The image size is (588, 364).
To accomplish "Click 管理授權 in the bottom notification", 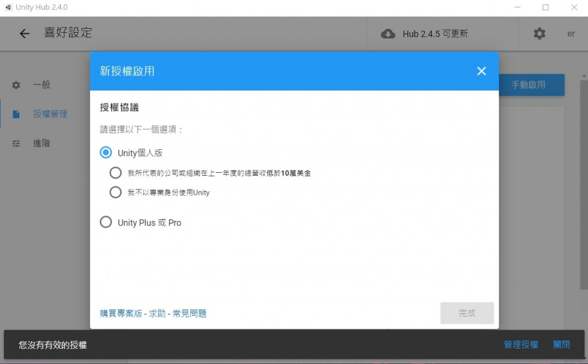I will pos(521,344).
